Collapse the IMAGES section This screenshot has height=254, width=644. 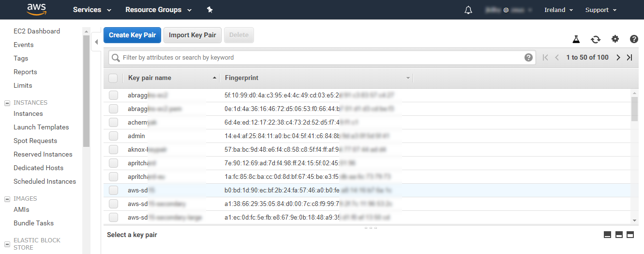[x=7, y=199]
